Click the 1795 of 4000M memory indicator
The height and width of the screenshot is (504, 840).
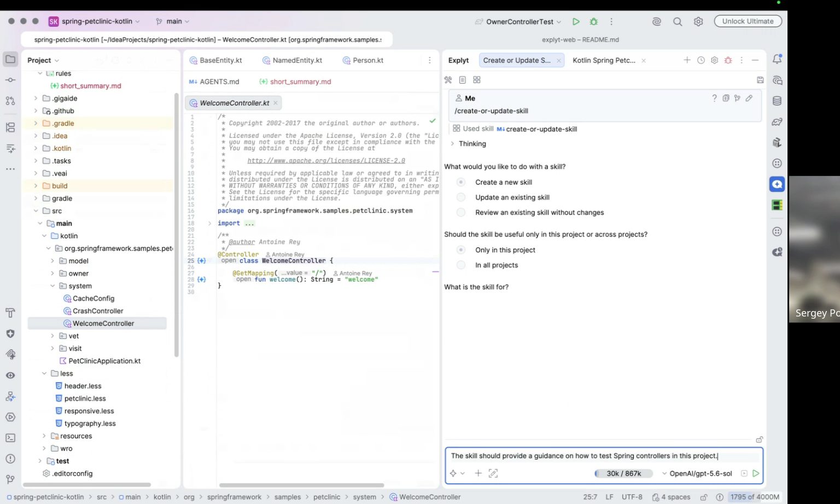click(755, 497)
